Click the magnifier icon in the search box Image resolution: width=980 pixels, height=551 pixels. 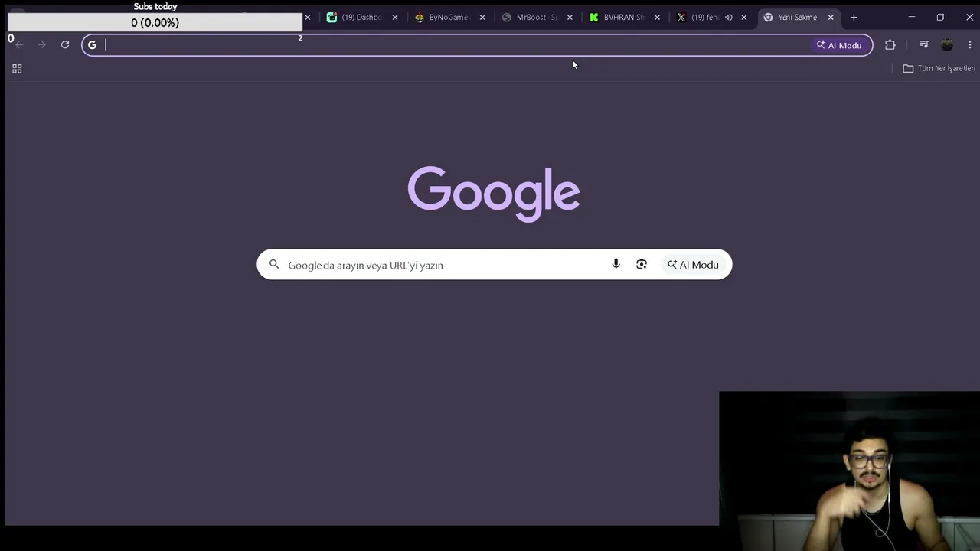click(x=274, y=265)
